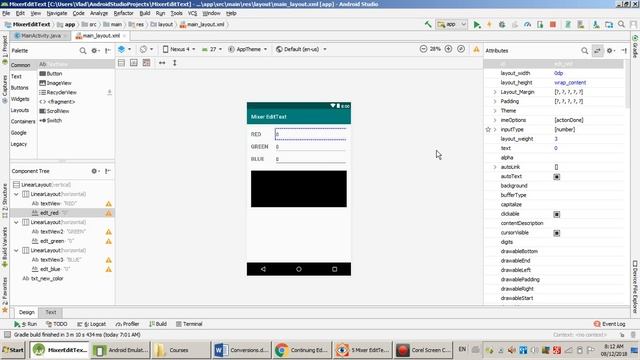Screen dimensions: 640x360
Task: Select txt_new_color in Component Tree
Action: coord(47,279)
